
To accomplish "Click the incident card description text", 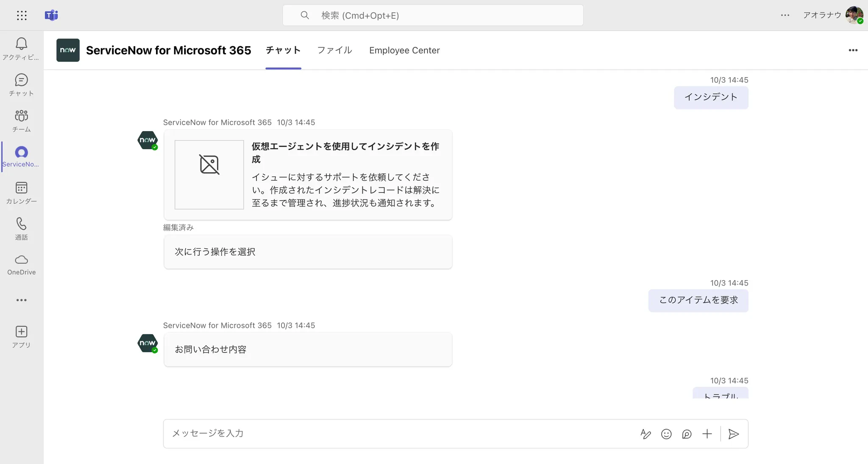I will coord(346,190).
